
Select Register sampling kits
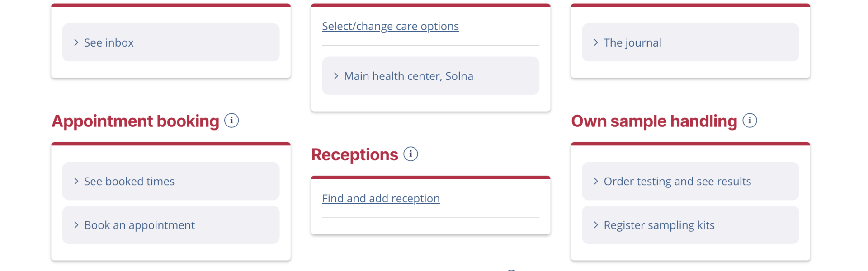point(690,225)
